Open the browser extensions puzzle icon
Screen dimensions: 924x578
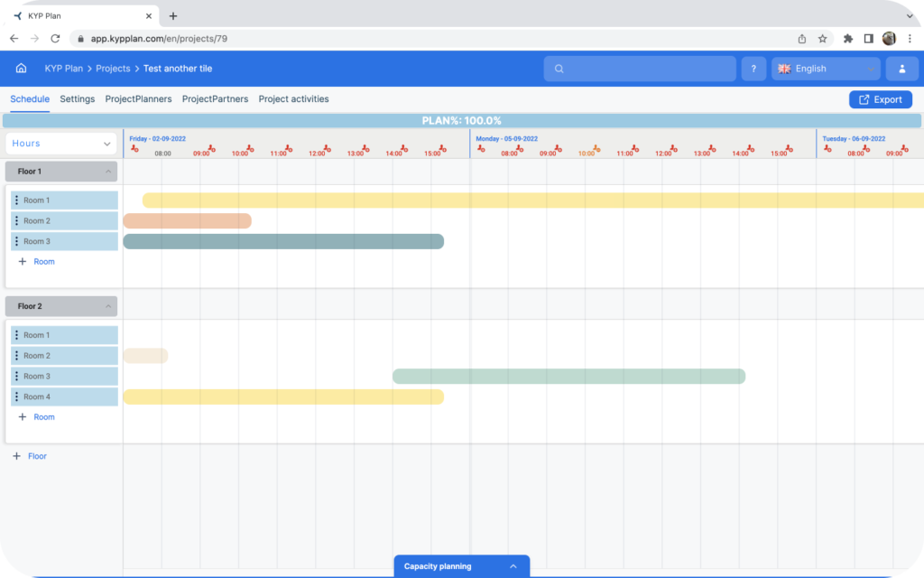point(847,39)
